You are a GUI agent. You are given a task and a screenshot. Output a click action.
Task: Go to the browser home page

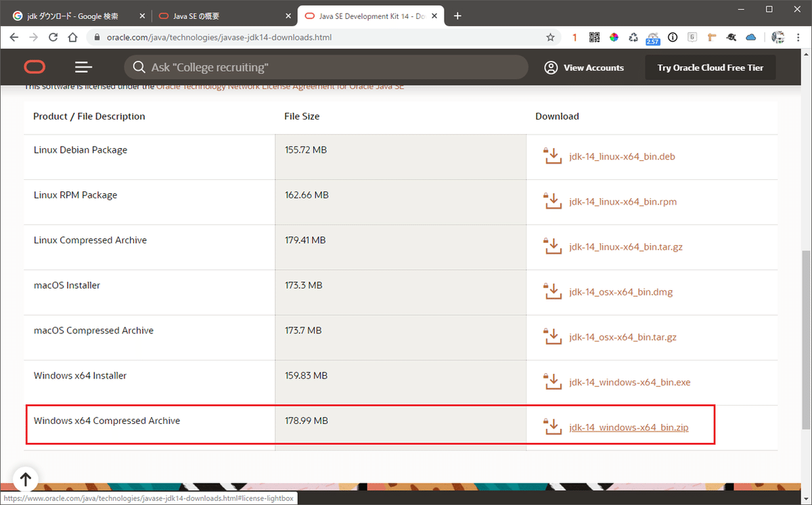point(73,37)
